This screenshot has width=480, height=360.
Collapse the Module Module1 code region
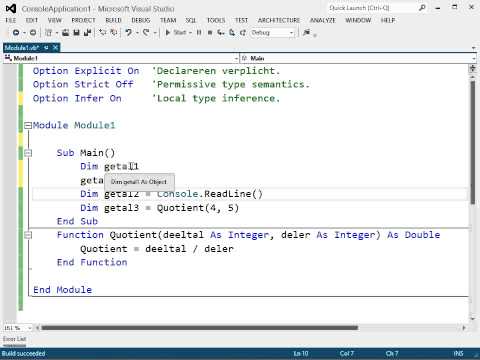(28, 125)
